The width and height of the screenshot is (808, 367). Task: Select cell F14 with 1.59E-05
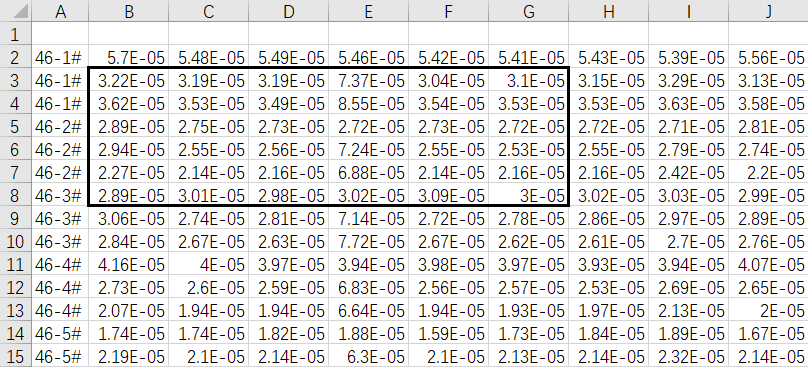[x=448, y=333]
